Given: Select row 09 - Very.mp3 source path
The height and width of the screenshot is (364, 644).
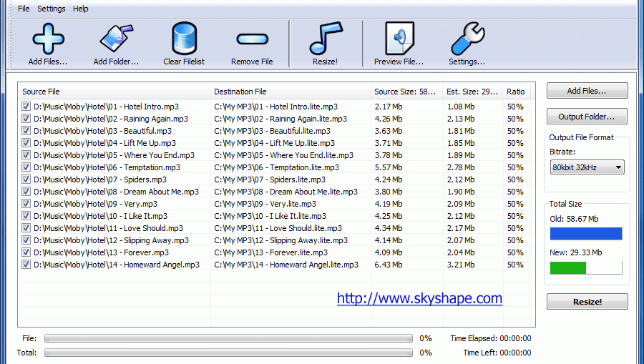Looking at the screenshot, I should pyautogui.click(x=95, y=204).
